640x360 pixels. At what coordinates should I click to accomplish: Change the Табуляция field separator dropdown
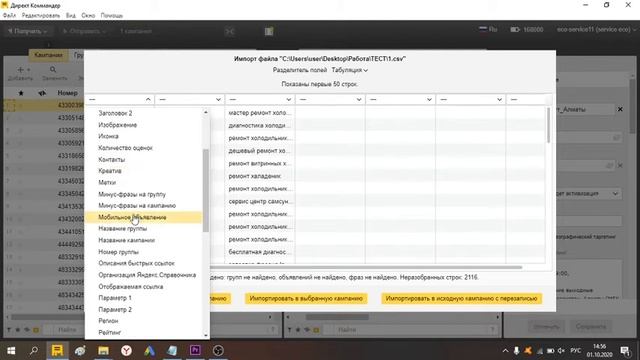349,70
